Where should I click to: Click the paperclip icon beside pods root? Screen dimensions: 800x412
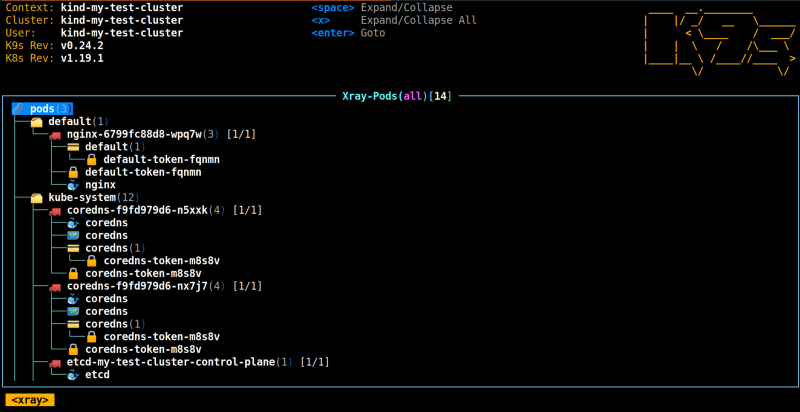click(18, 109)
